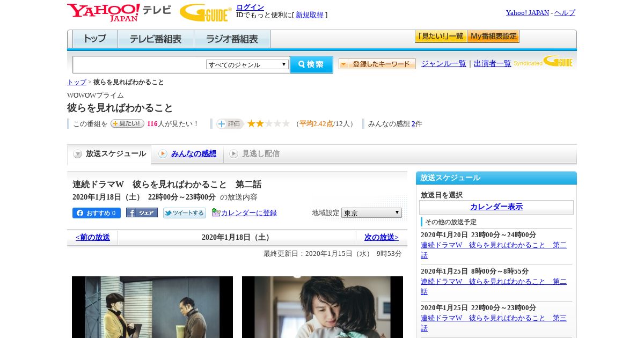This screenshot has width=644, height=338.
Task: Open the ジャンル一覧 link
Action: pos(444,63)
